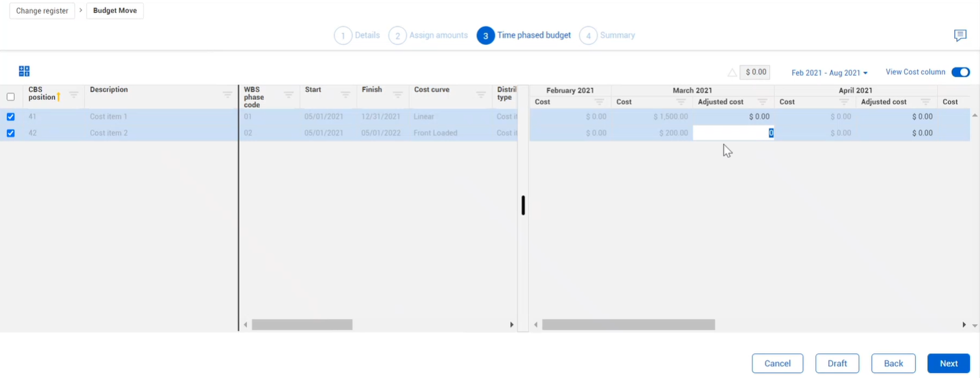Go to the Summary step

tap(607, 36)
